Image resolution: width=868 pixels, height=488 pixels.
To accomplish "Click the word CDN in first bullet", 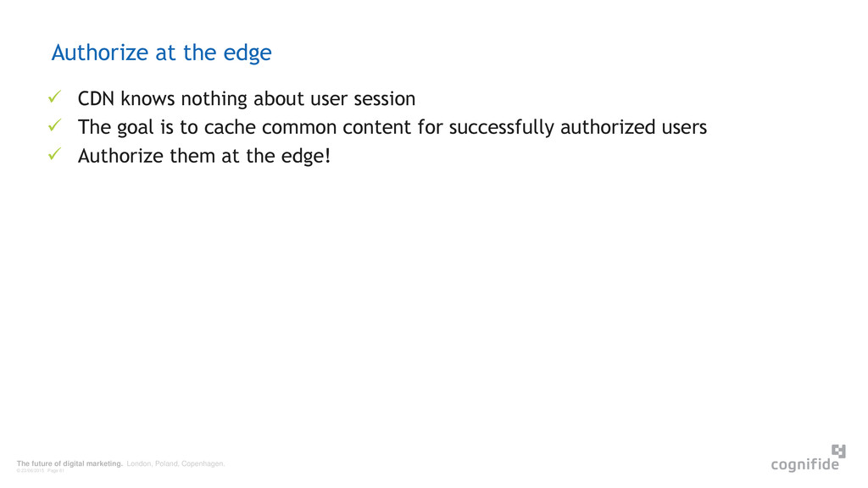I will pos(97,98).
